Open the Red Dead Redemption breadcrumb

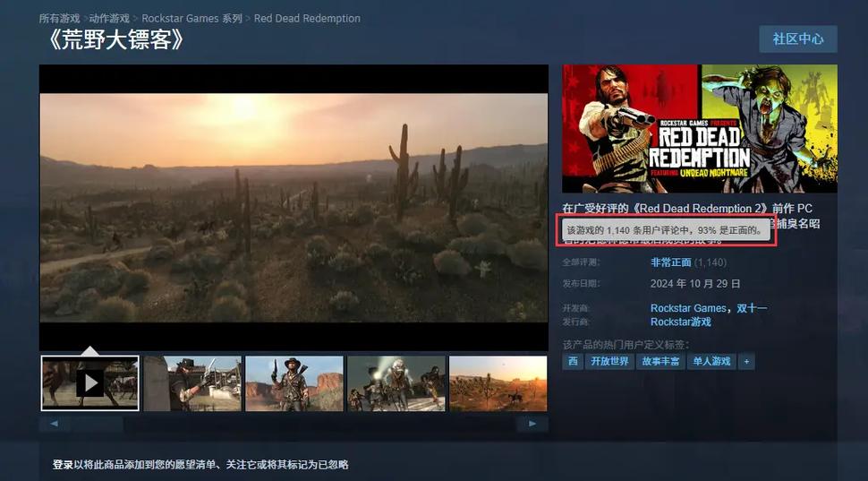[307, 18]
